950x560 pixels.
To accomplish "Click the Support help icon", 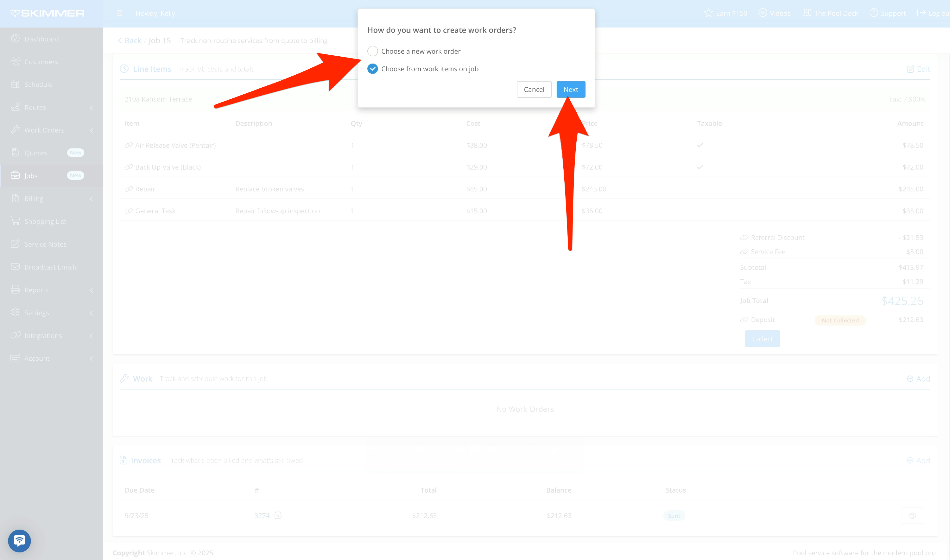I will [873, 13].
